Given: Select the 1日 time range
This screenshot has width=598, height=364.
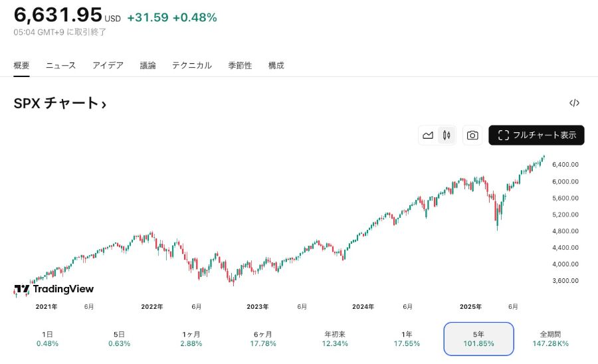Looking at the screenshot, I should pyautogui.click(x=48, y=339).
